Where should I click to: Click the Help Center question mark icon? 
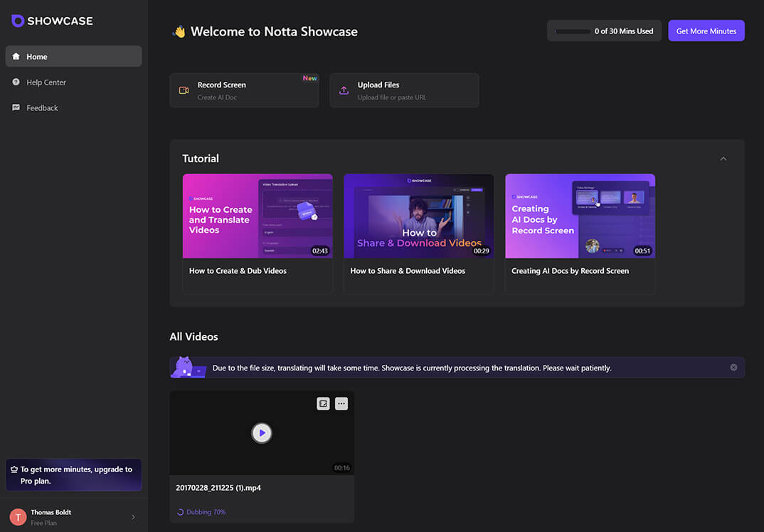[16, 82]
